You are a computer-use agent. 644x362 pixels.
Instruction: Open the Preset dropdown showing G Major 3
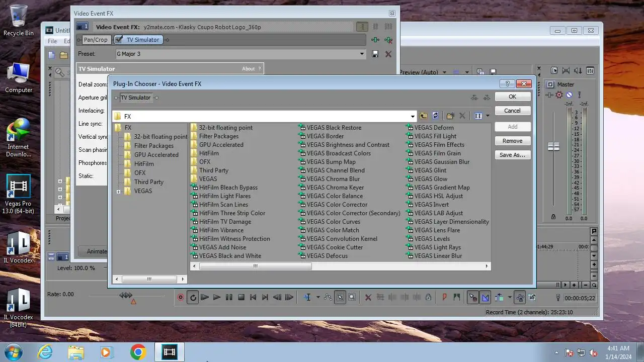click(x=362, y=54)
